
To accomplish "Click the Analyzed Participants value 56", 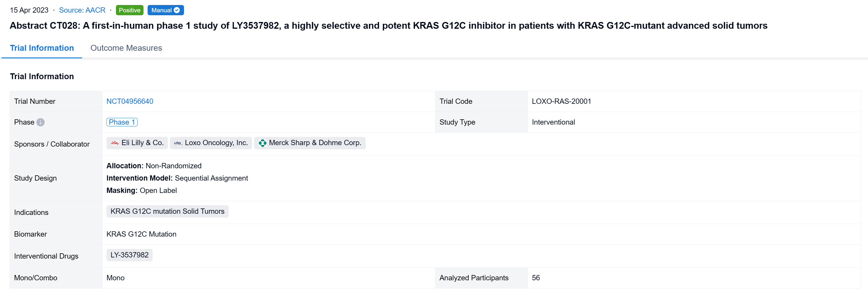I will pos(536,278).
